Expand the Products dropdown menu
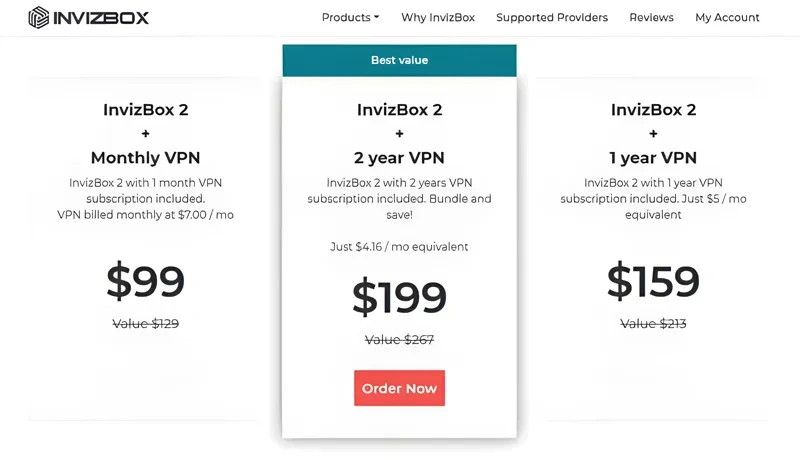This screenshot has width=800, height=460. click(350, 17)
